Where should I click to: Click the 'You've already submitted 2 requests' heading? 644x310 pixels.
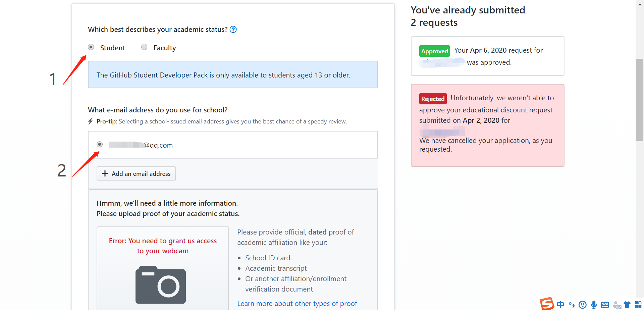[468, 16]
